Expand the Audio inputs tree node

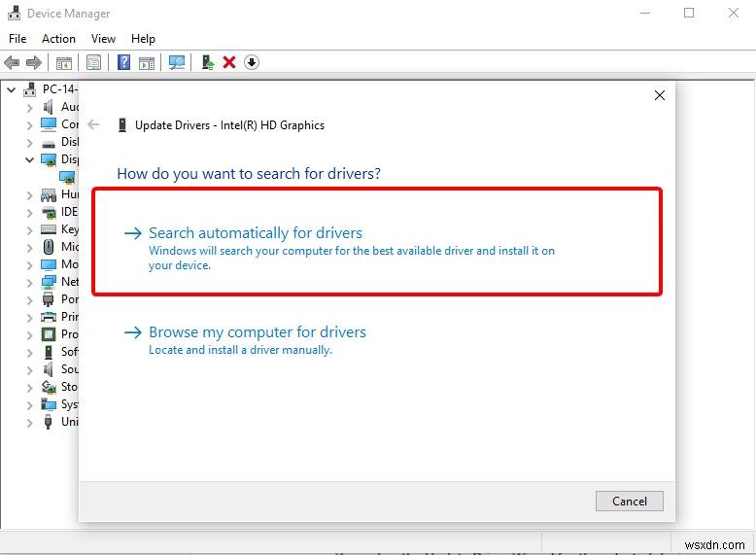click(x=30, y=107)
